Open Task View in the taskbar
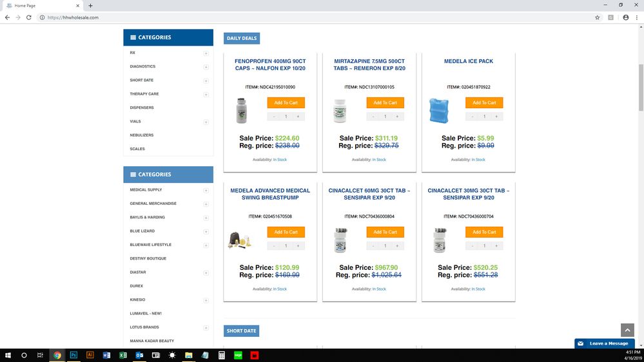This screenshot has height=362, width=644. click(40, 355)
